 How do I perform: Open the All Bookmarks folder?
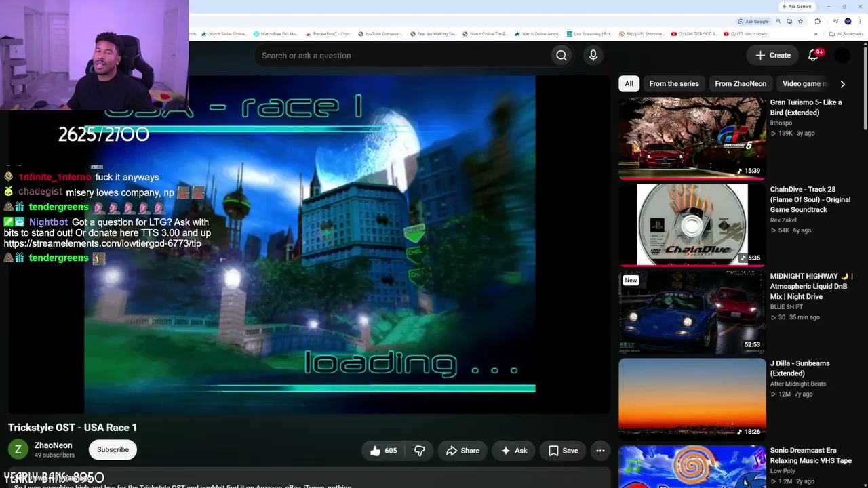click(x=846, y=34)
